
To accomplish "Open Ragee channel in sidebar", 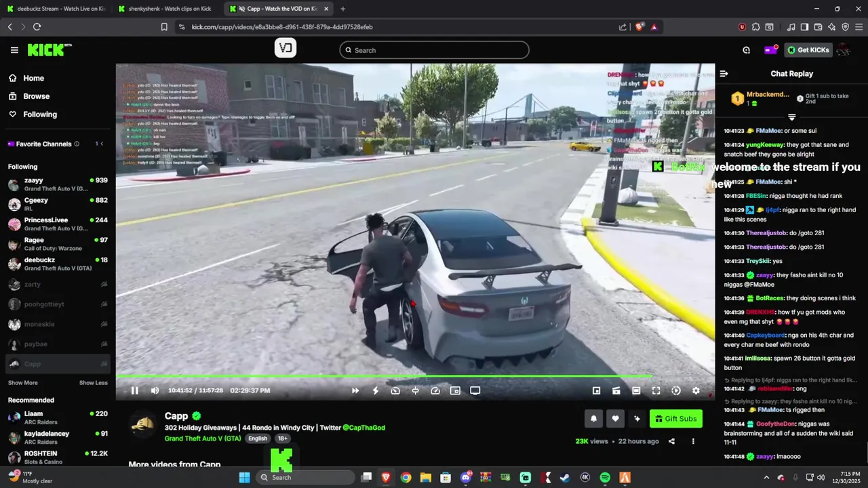I will 58,244.
